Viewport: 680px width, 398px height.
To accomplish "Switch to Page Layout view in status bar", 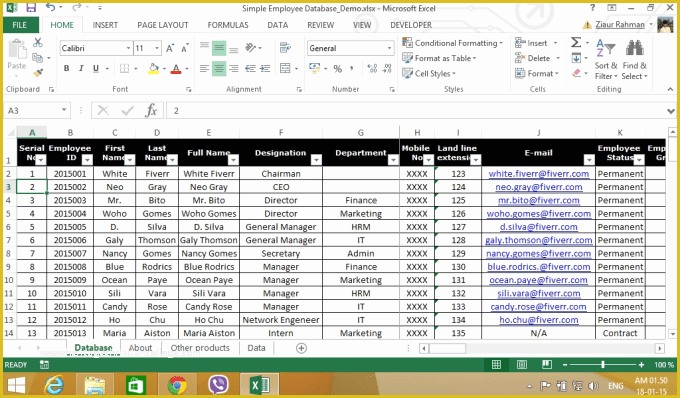I will pos(522,365).
